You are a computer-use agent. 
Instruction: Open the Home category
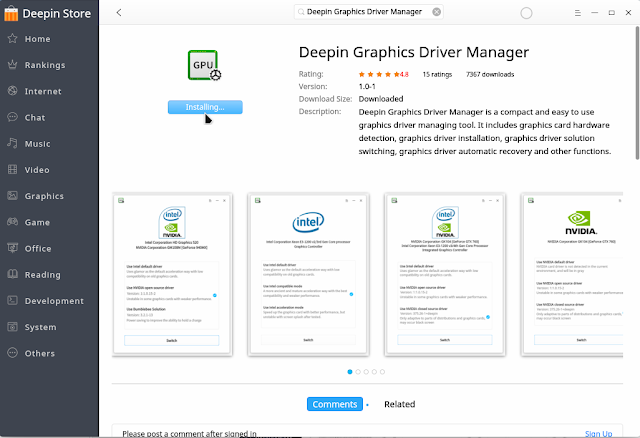tap(37, 39)
